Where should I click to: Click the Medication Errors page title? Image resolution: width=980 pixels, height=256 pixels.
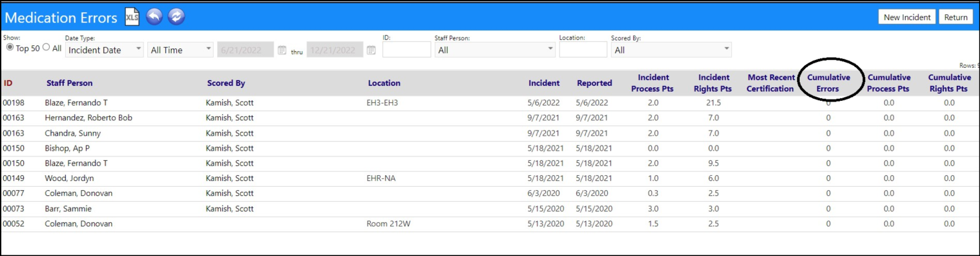point(61,17)
